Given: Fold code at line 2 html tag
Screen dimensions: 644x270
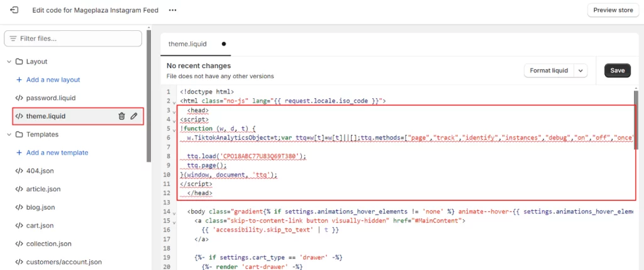Looking at the screenshot, I should [175, 103].
